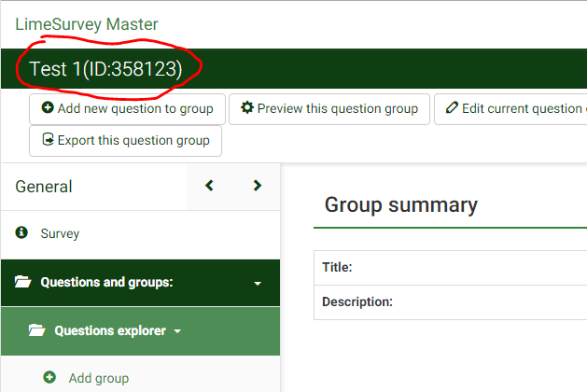The image size is (587, 392).
Task: Toggle the Questions and groups dropdown caret
Action: pos(258,283)
